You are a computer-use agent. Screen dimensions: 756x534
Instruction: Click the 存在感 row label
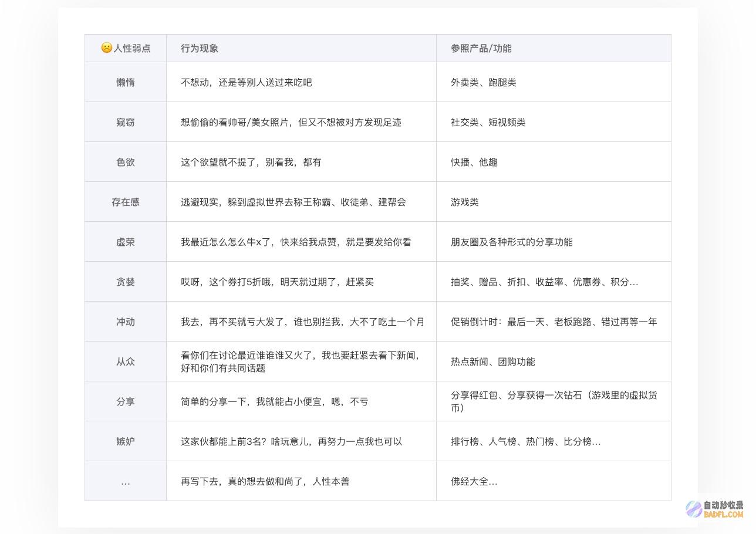click(x=126, y=202)
